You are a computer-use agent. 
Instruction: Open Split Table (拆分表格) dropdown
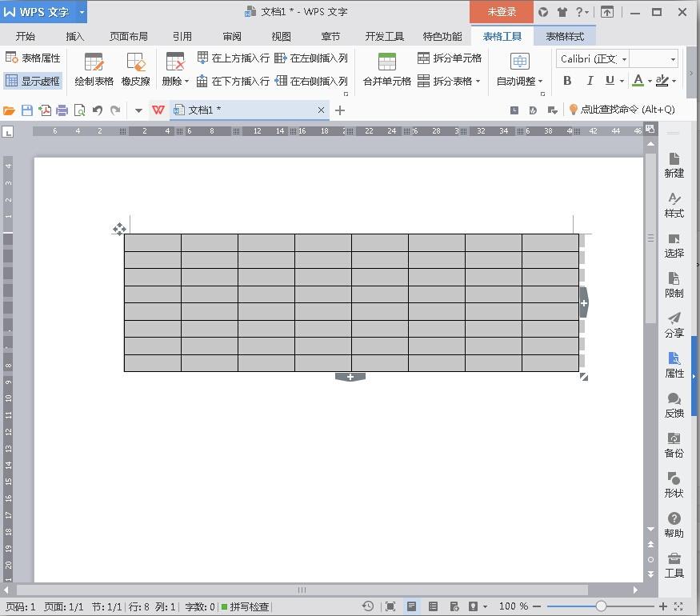[449, 81]
